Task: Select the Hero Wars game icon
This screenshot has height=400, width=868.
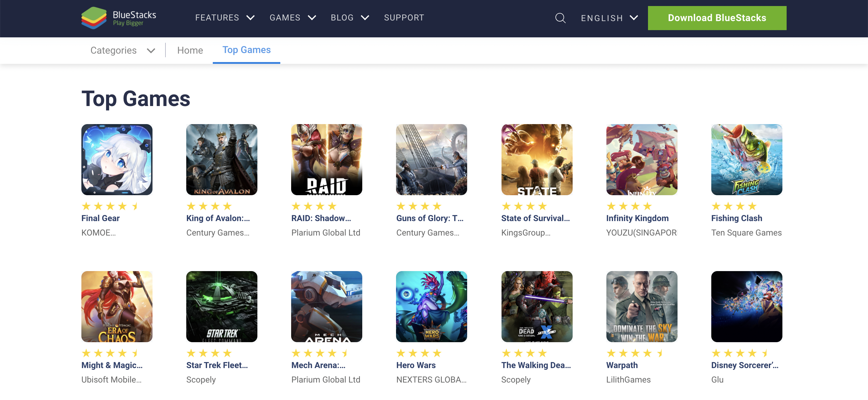Action: coord(432,306)
